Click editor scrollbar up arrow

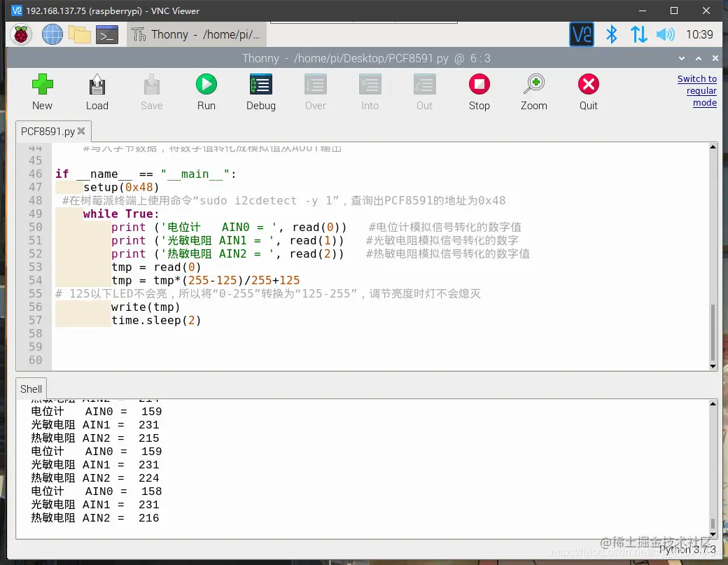[x=713, y=147]
